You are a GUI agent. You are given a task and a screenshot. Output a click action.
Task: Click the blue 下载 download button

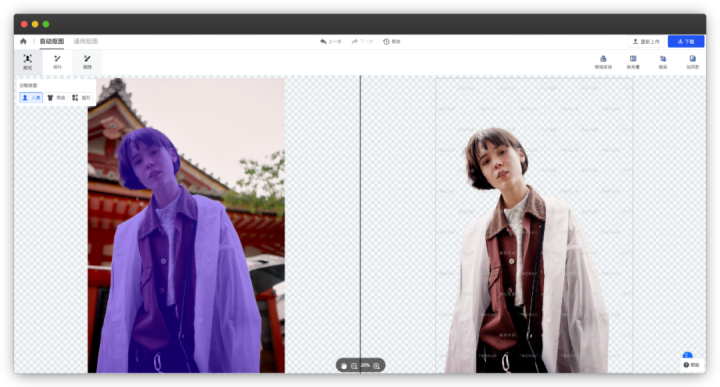click(686, 41)
